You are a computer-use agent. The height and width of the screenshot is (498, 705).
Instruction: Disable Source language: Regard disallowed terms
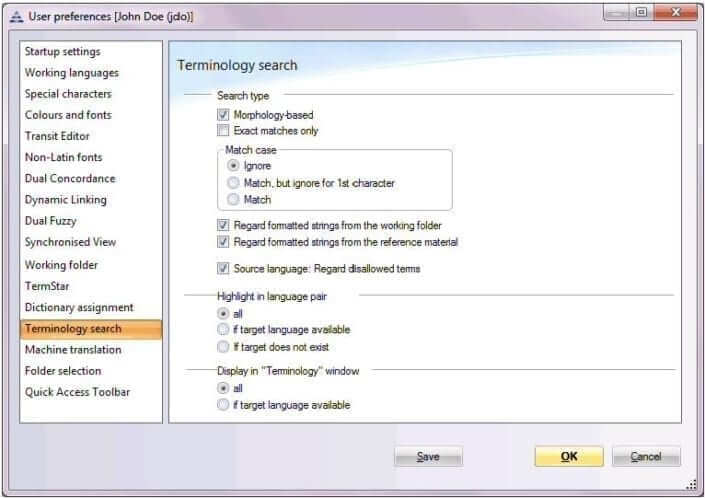coord(223,268)
